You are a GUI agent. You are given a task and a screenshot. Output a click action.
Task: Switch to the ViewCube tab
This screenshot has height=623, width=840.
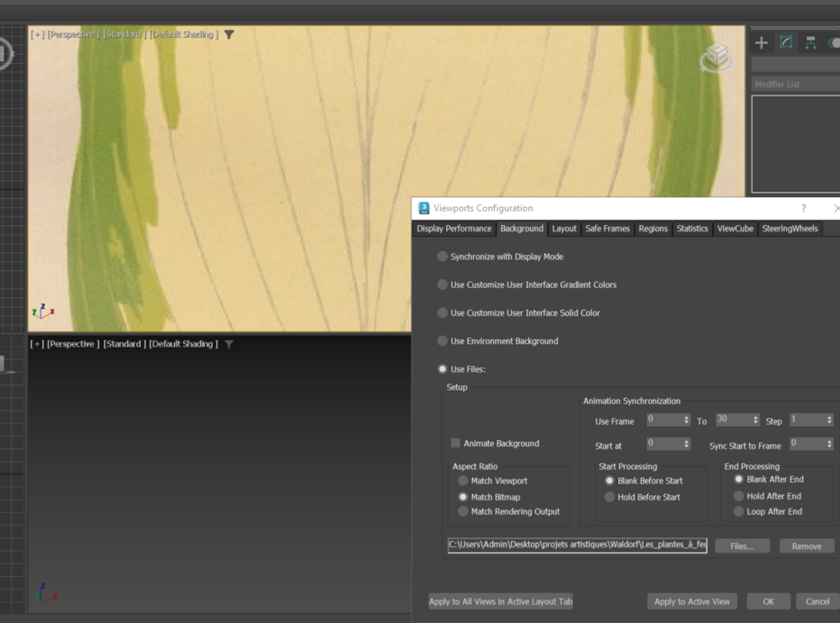(735, 228)
